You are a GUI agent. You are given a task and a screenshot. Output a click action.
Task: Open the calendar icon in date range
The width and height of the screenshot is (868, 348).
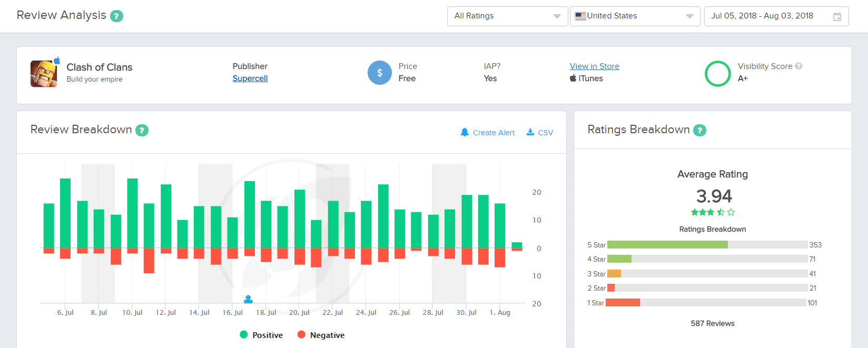(x=837, y=17)
